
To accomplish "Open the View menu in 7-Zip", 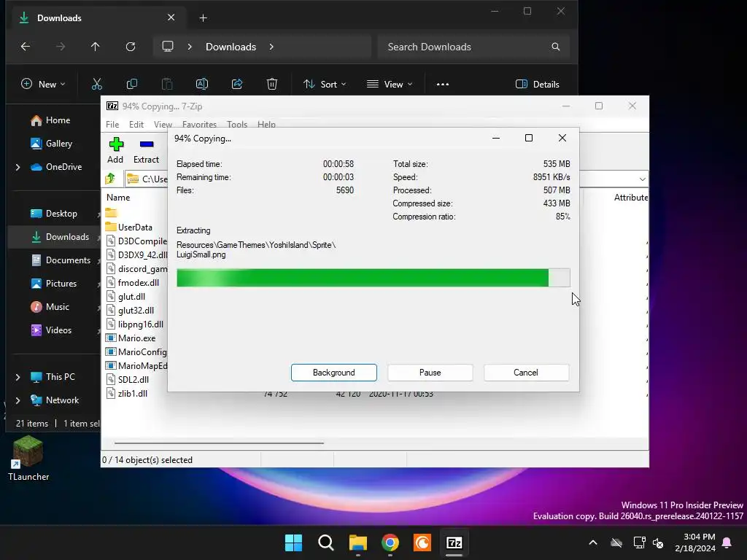I will point(163,124).
